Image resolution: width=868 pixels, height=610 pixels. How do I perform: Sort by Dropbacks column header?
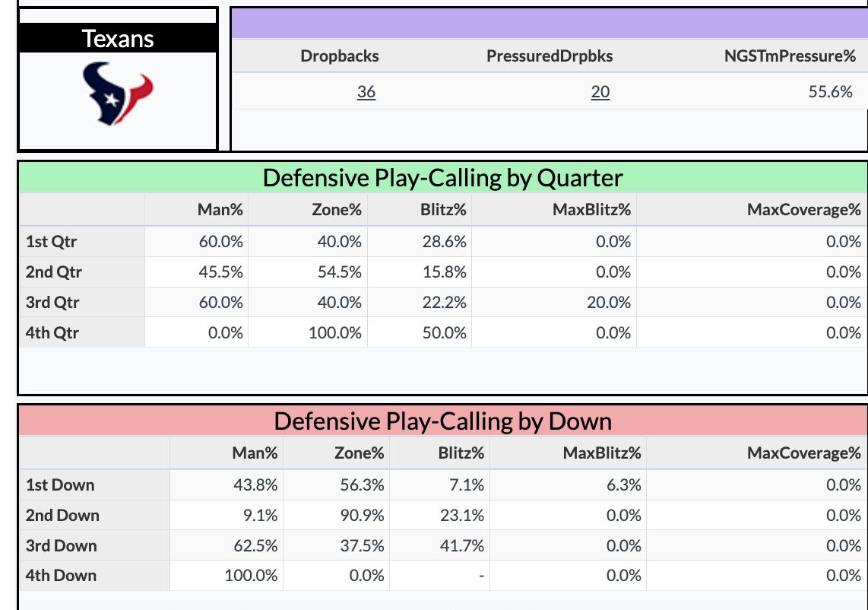[340, 56]
